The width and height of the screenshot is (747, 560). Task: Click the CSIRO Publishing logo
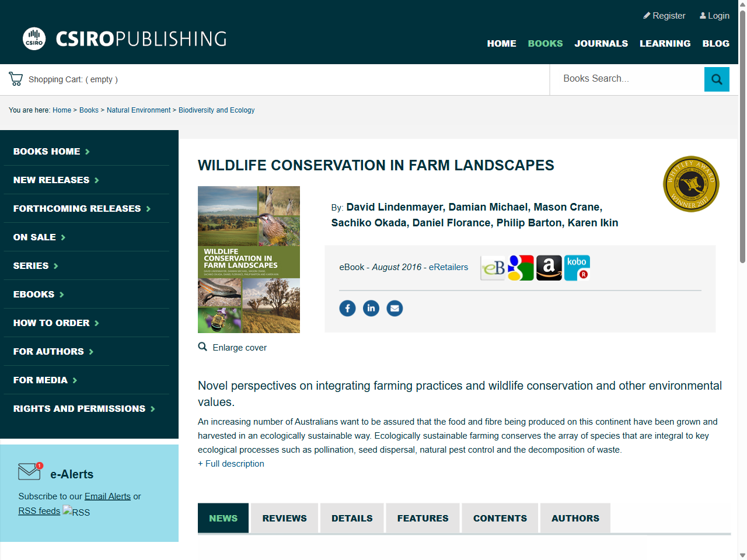click(x=123, y=39)
